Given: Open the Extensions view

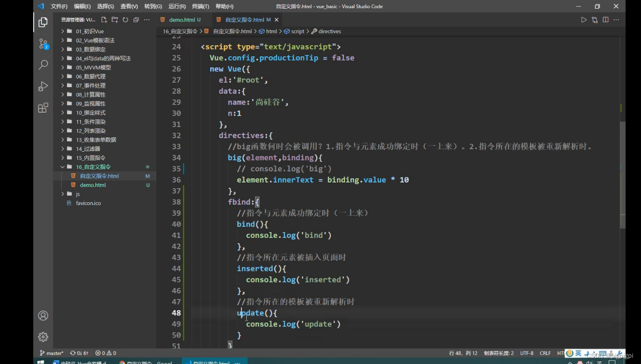Looking at the screenshot, I should 43,108.
